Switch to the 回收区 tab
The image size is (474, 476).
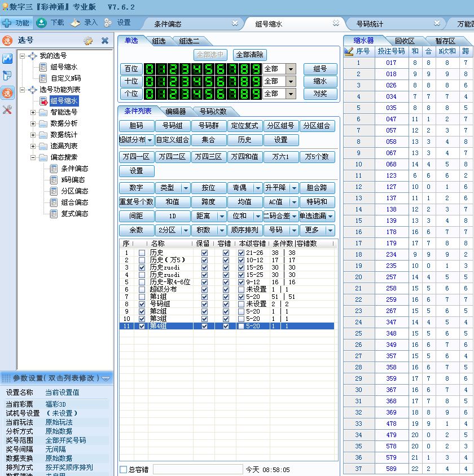[404, 41]
